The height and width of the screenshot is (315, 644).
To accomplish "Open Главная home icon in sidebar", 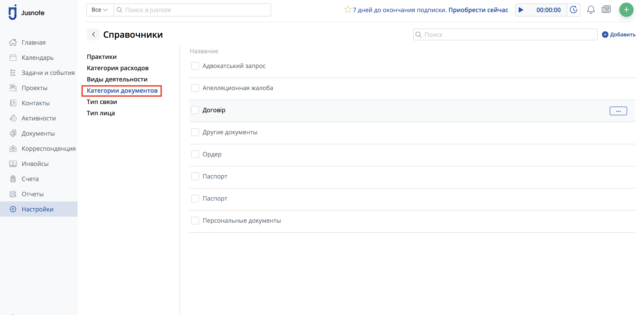I will click(13, 42).
